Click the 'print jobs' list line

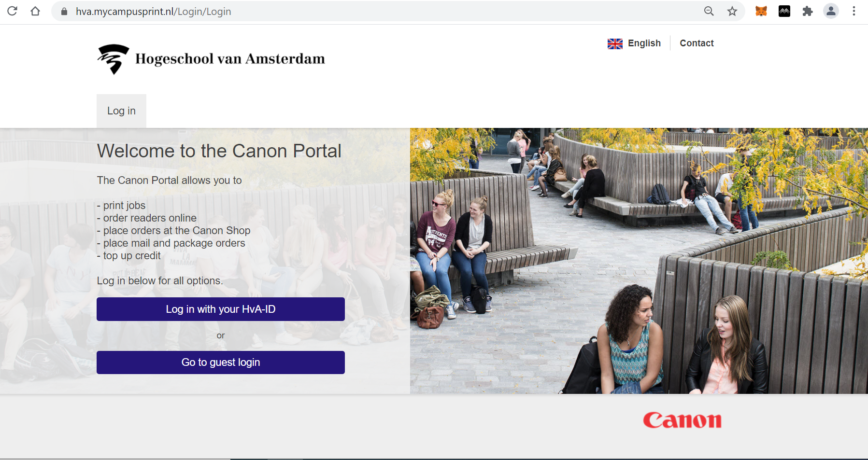pyautogui.click(x=121, y=206)
